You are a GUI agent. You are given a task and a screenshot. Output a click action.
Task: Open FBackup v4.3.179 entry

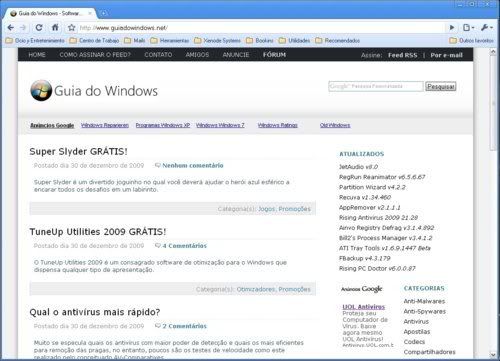[364, 258]
